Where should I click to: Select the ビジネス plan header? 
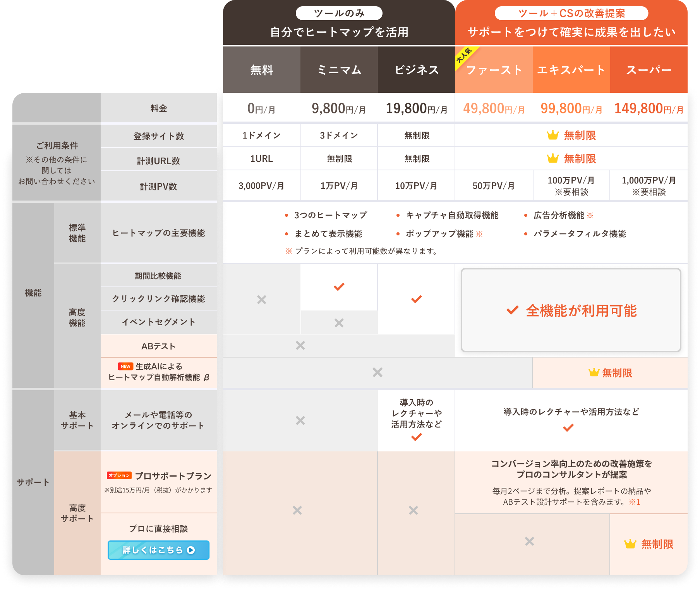pos(417,70)
